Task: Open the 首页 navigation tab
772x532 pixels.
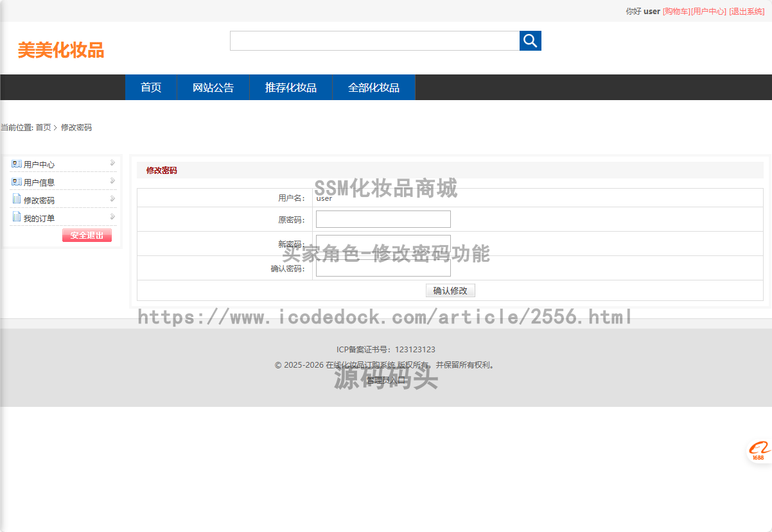Action: tap(151, 88)
